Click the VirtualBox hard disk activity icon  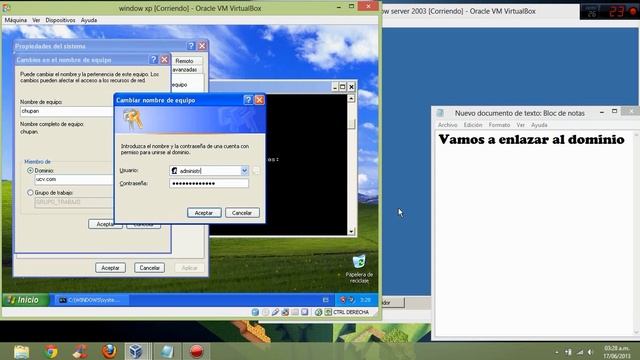coord(255,312)
